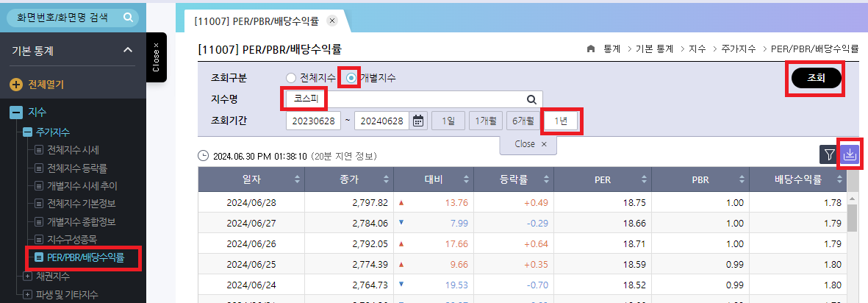Viewport: 868px width, 303px height.
Task: Click the clock icon beside the timestamp
Action: pos(203,156)
